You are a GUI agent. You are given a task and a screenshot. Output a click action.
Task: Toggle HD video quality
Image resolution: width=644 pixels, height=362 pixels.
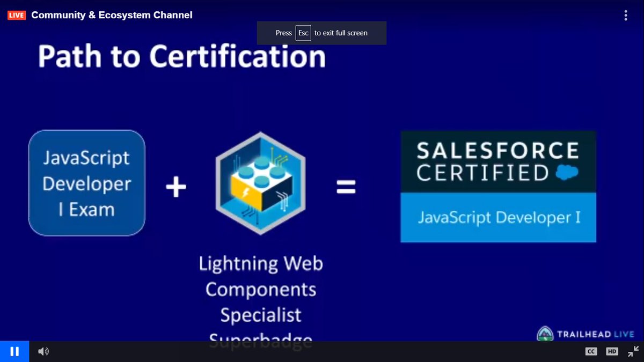click(612, 352)
